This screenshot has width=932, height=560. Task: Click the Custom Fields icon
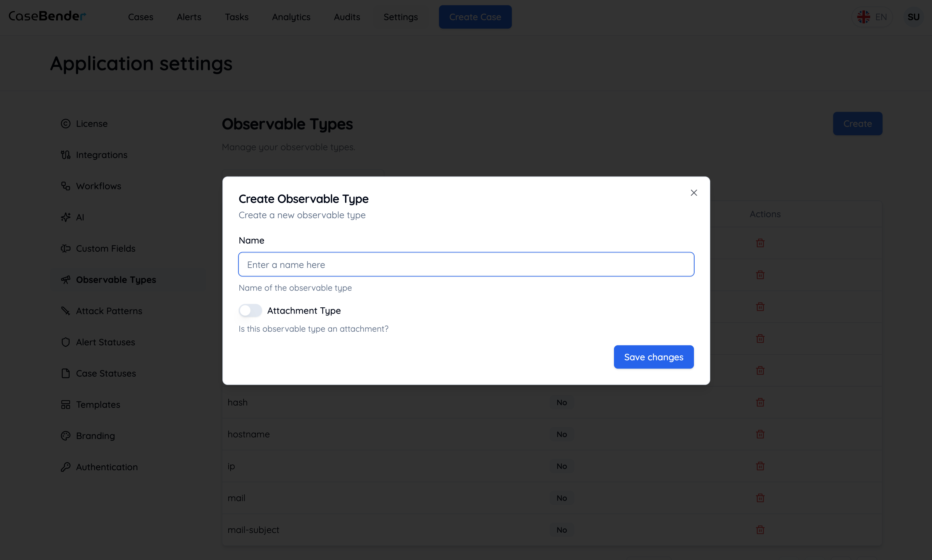coord(65,248)
